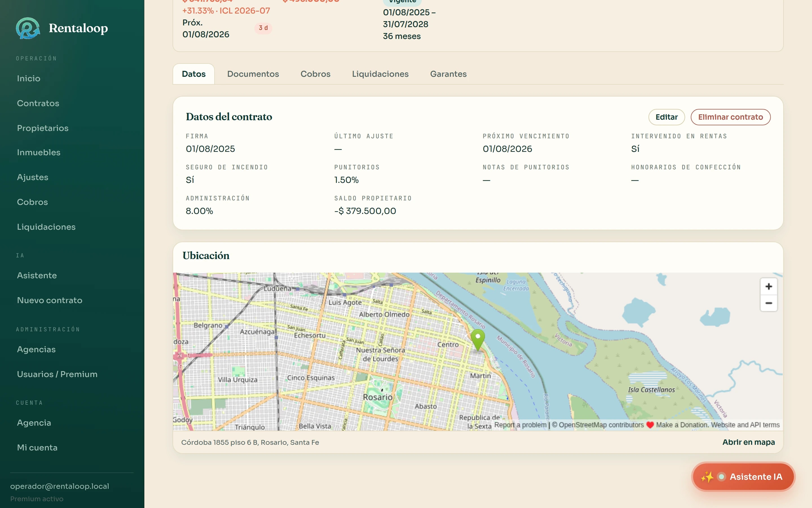Open Agencia under Cuenta

[34, 423]
